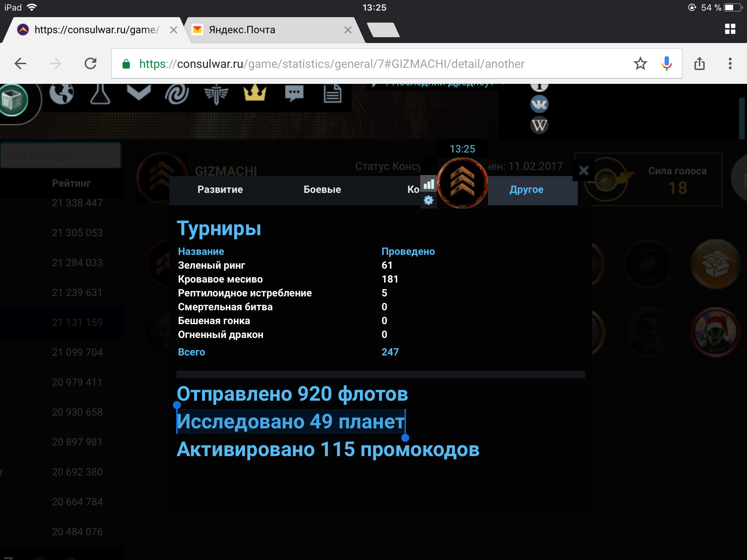This screenshot has width=747, height=560.
Task: Open the winged sword army icon
Action: coord(216,94)
